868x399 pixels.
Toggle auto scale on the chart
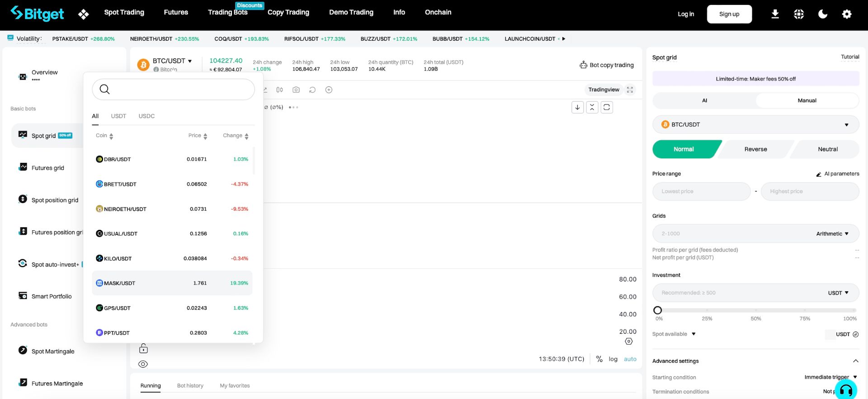click(630, 359)
